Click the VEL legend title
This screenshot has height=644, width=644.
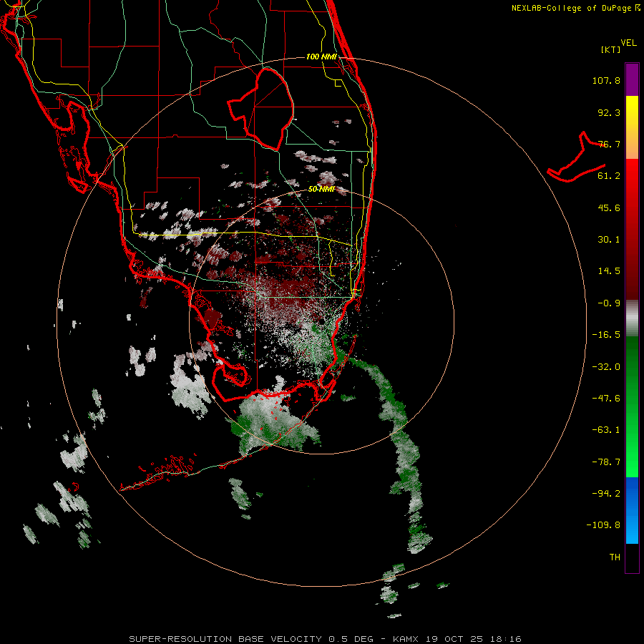(629, 43)
